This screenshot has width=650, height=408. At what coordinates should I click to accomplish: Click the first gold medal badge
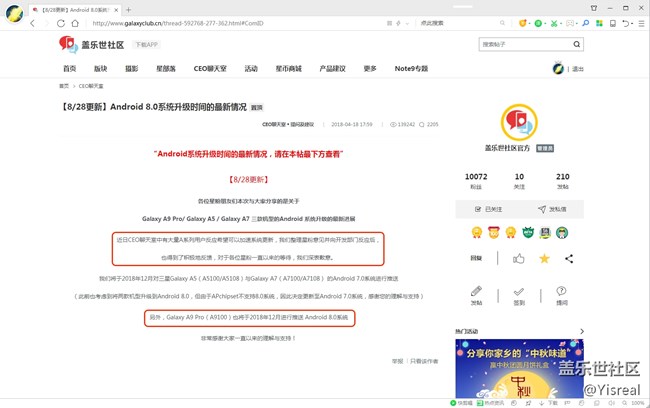coord(477,233)
